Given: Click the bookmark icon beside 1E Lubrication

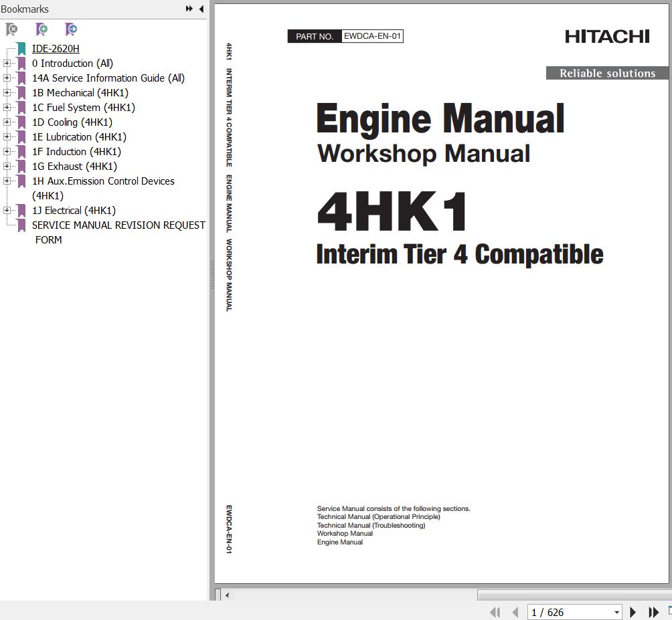Looking at the screenshot, I should [x=21, y=137].
